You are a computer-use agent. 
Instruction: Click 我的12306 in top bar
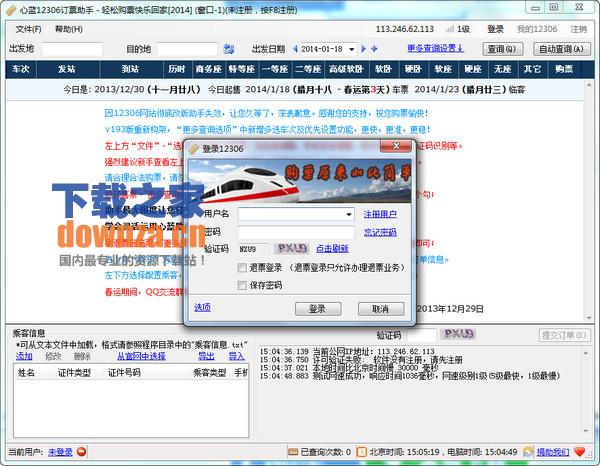coord(537,29)
